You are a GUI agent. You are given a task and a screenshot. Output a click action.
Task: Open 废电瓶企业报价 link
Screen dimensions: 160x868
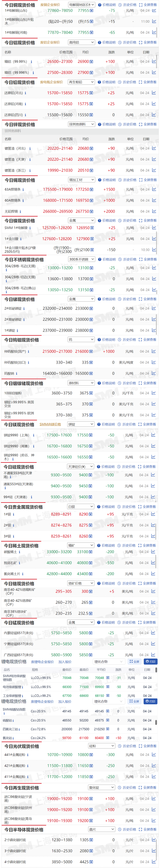coord(52,82)
